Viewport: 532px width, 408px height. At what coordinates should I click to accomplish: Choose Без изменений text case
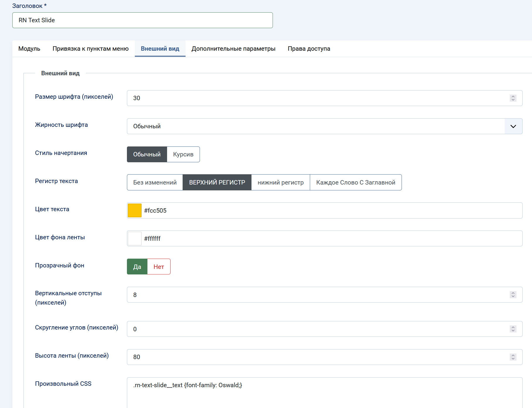(155, 182)
